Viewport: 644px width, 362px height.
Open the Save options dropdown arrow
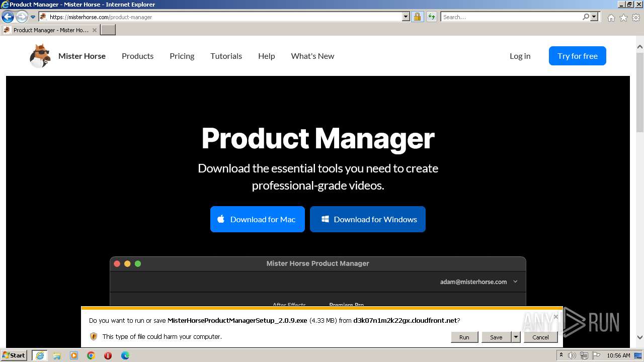516,337
